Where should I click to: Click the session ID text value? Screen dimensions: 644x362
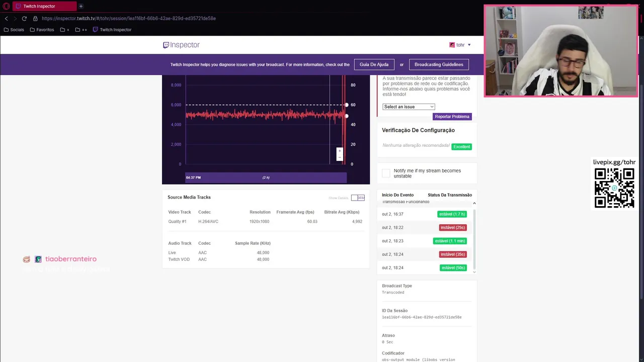click(422, 317)
